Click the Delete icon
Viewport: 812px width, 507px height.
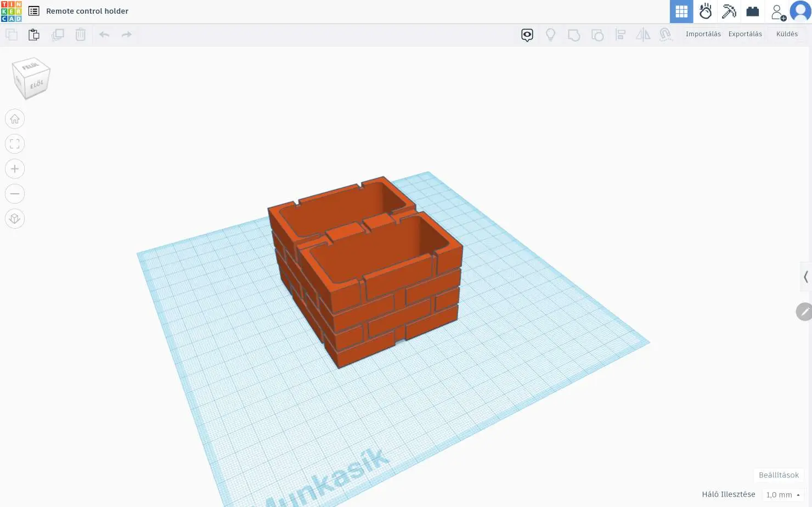click(81, 34)
